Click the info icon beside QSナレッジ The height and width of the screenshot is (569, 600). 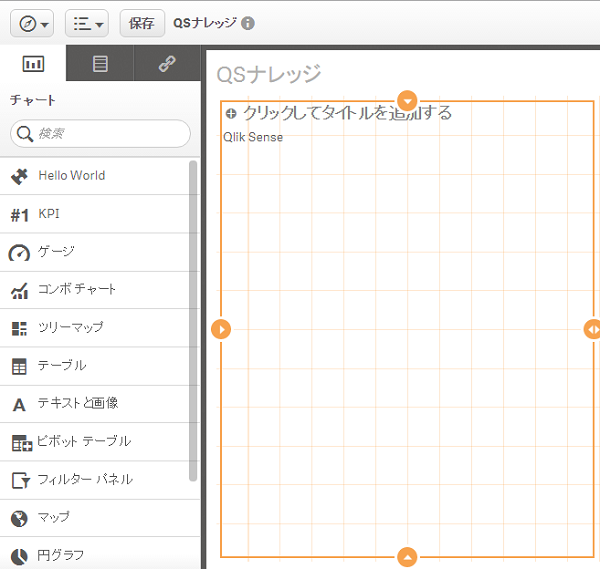point(248,23)
